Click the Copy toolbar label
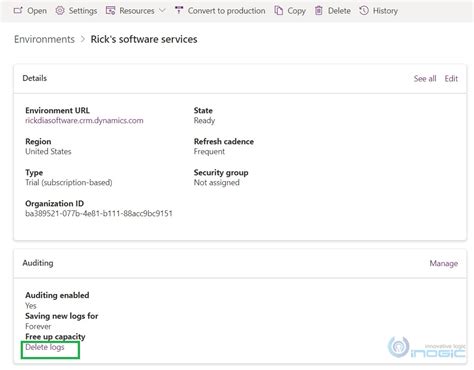 coord(297,11)
